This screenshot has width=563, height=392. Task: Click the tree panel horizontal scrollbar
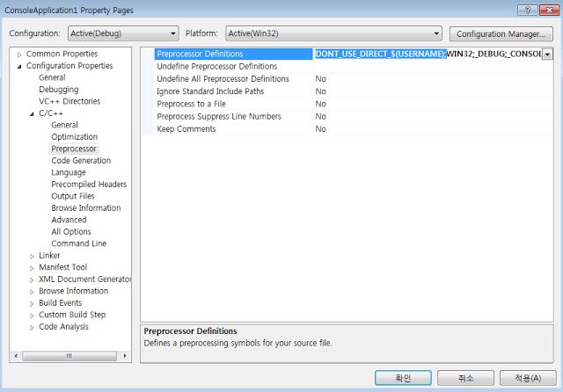click(70, 355)
